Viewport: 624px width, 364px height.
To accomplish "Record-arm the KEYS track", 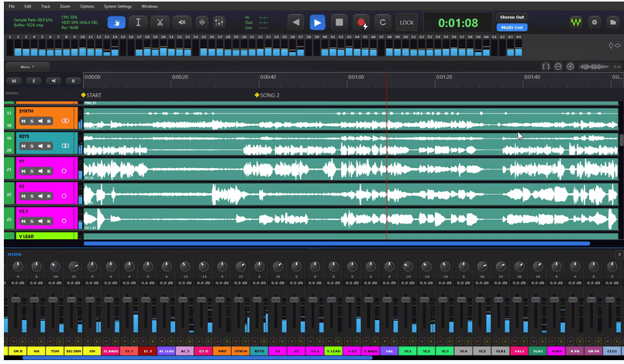I will 49,146.
